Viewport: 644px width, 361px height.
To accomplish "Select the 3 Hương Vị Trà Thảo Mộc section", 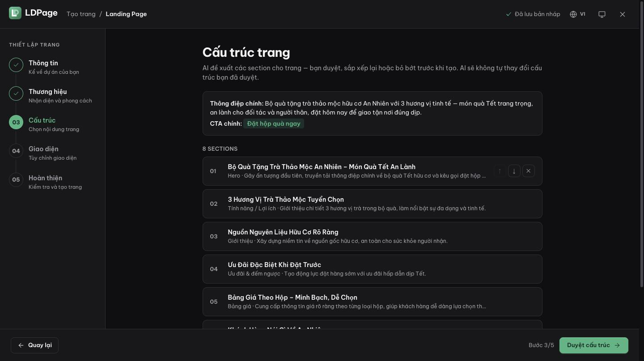I will coord(372,204).
